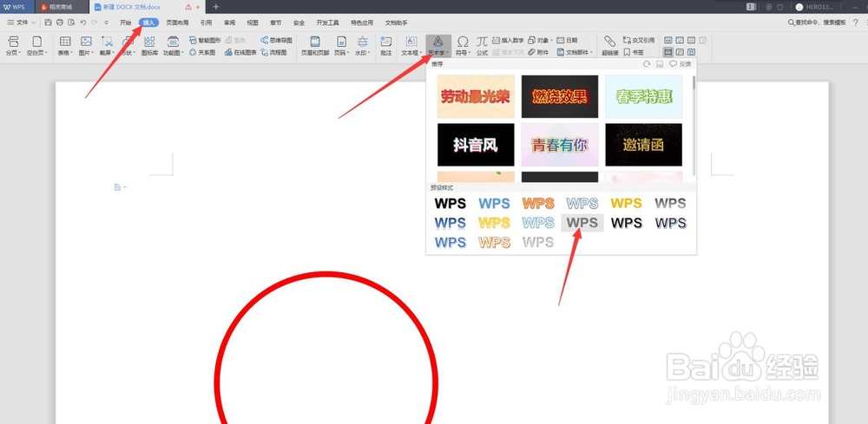Open the File (文件) menu
The width and height of the screenshot is (868, 424).
click(x=21, y=23)
